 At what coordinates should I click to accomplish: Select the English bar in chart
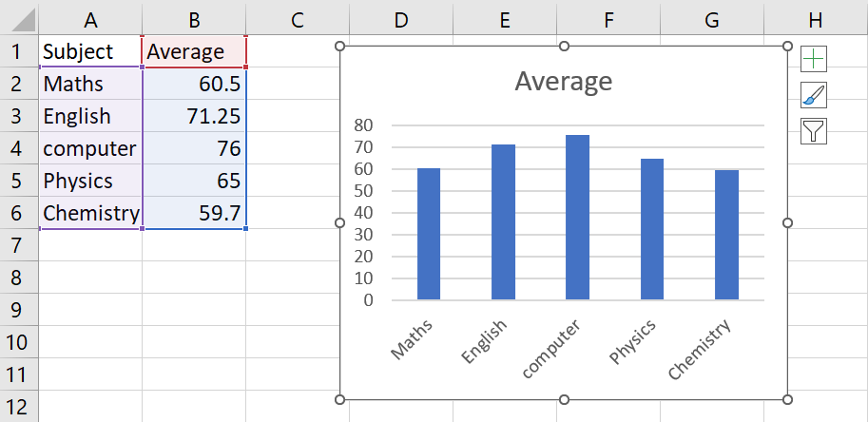tap(503, 222)
